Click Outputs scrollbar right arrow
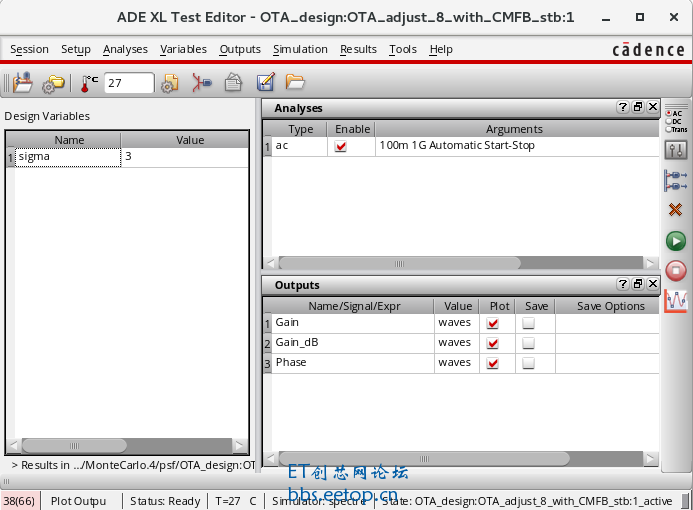This screenshot has width=693, height=510. click(x=650, y=459)
